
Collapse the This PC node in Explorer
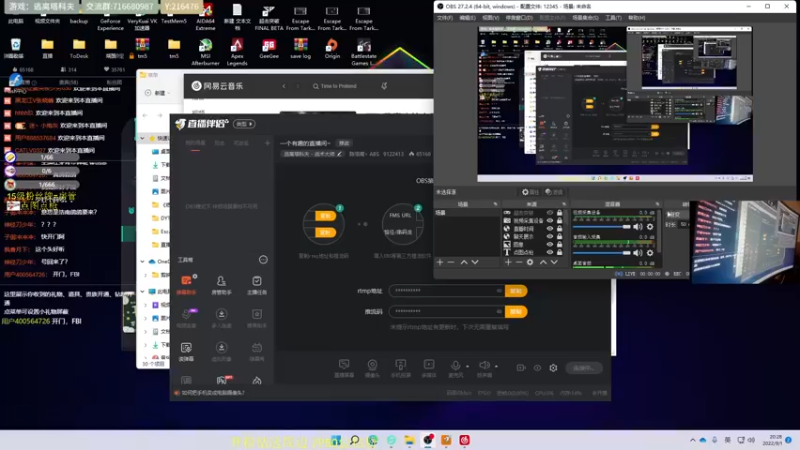(x=142, y=291)
